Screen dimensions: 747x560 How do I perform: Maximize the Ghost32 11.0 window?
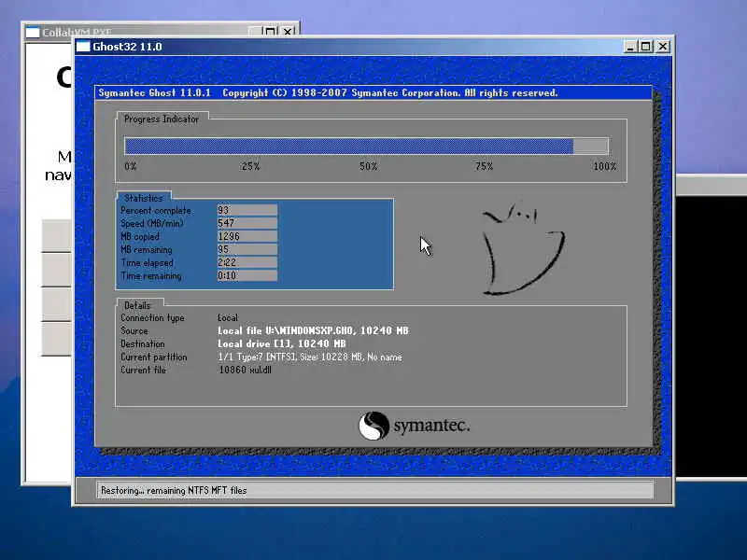click(645, 46)
